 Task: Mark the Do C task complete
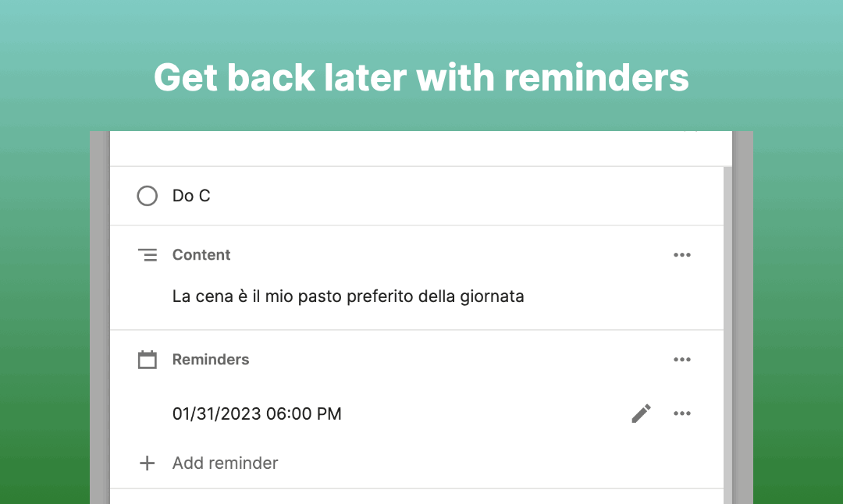tap(147, 196)
